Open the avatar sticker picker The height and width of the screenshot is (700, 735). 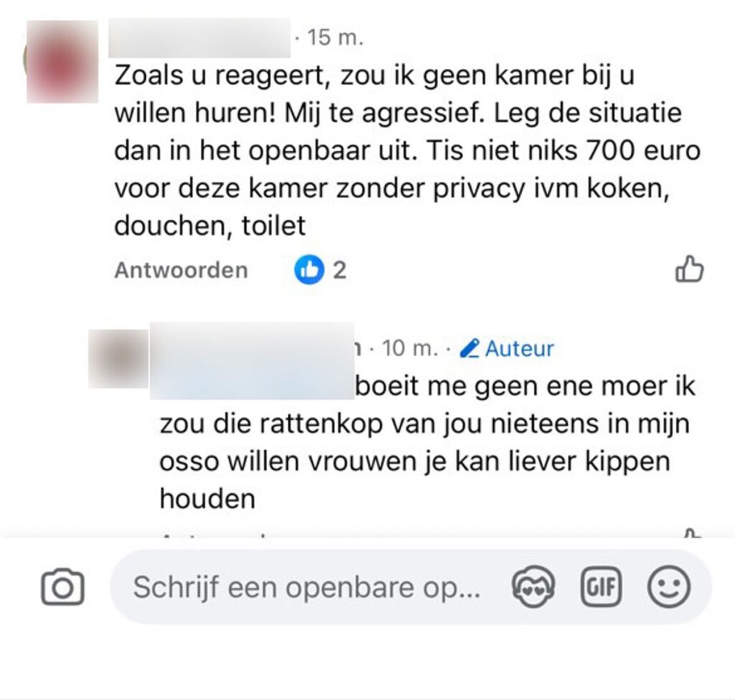point(533,587)
